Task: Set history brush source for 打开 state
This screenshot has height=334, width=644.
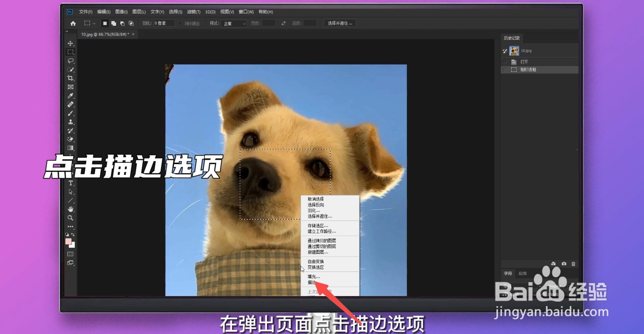Action: pos(505,62)
